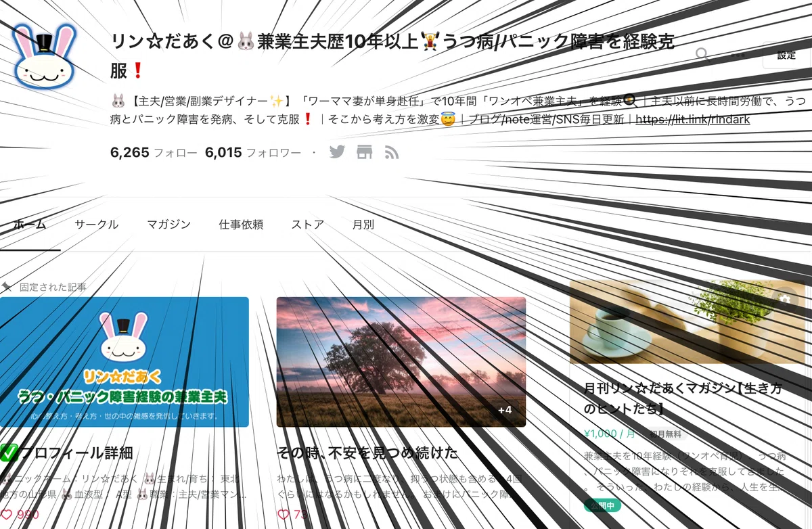Switch to the マガジン tab

[x=168, y=225]
